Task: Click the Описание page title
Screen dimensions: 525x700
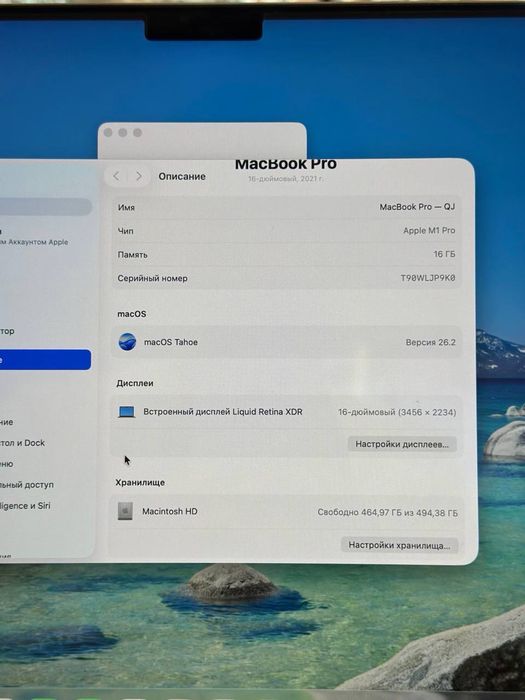Action: point(182,176)
